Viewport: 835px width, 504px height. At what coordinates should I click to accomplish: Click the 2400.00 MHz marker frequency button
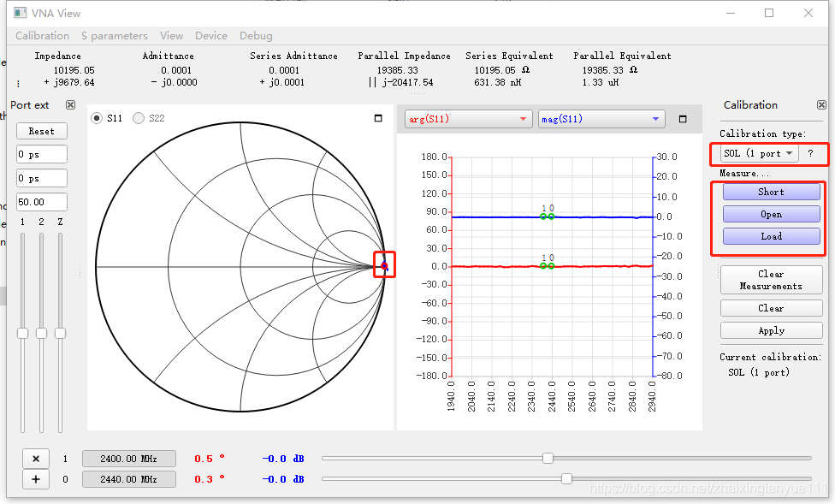129,459
